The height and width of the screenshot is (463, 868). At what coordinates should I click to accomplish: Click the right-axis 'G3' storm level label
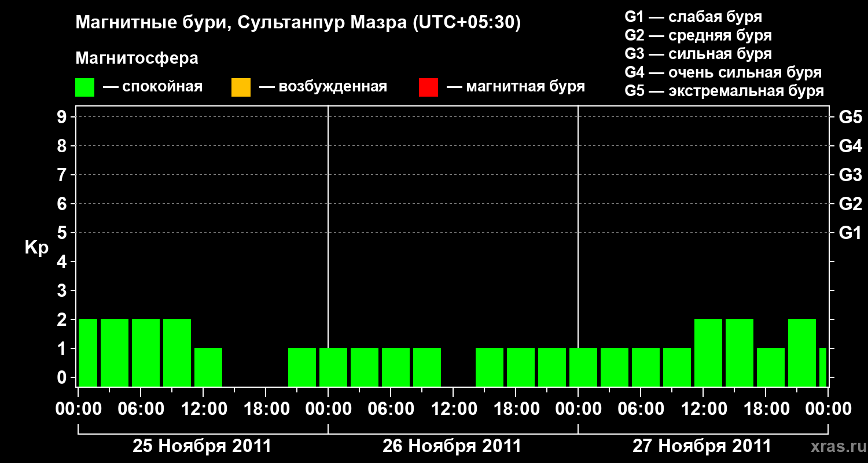coord(850,175)
